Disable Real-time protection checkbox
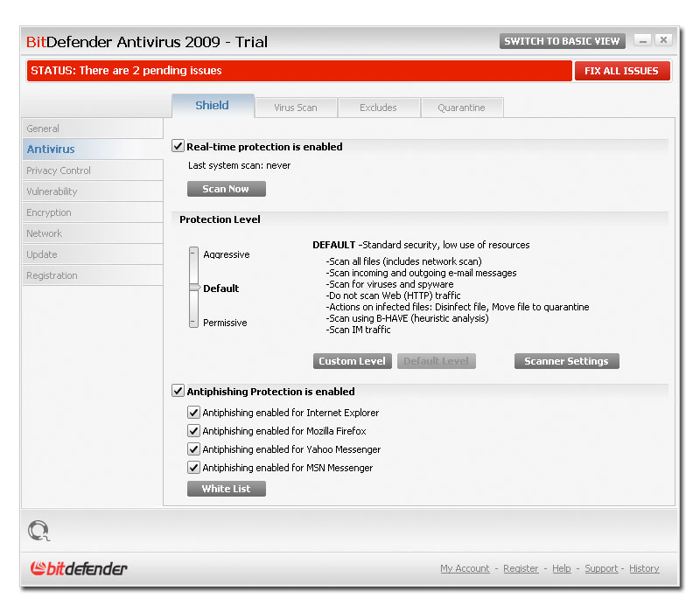This screenshot has width=700, height=612. pos(178,146)
